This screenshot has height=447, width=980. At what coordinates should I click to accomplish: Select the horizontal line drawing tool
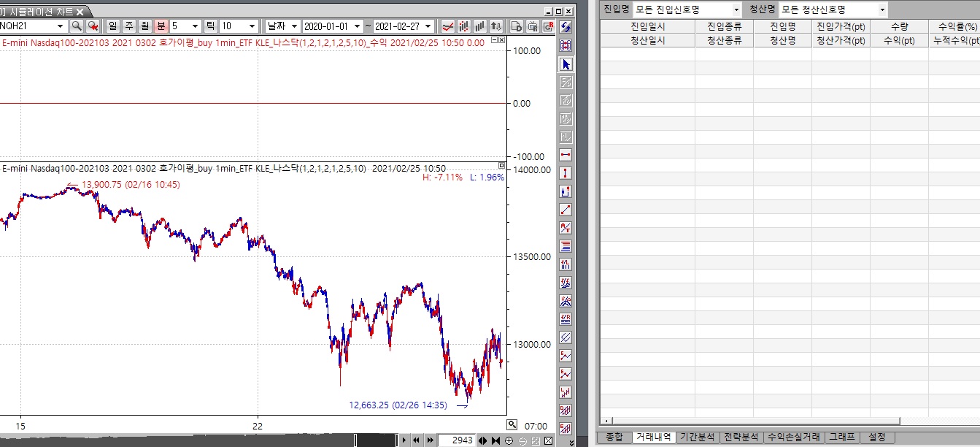(x=566, y=156)
